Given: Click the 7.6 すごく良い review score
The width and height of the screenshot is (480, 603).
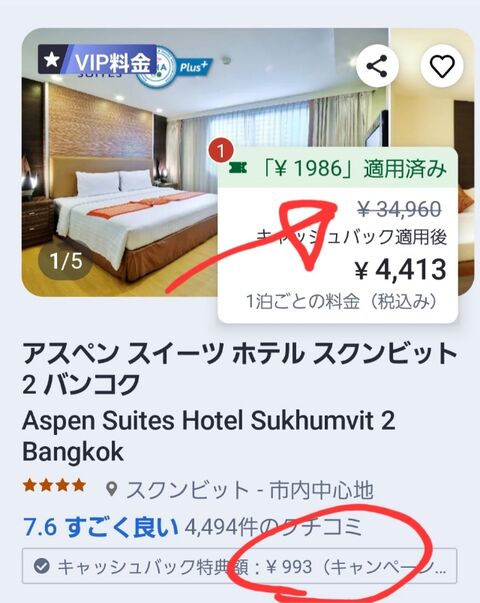Looking at the screenshot, I should (x=101, y=527).
